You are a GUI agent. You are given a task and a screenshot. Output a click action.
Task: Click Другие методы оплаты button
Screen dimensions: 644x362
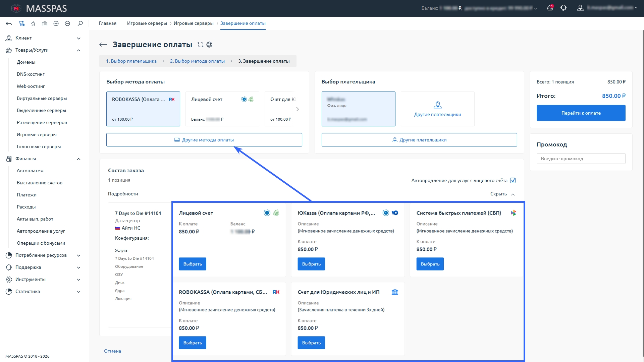pos(204,140)
